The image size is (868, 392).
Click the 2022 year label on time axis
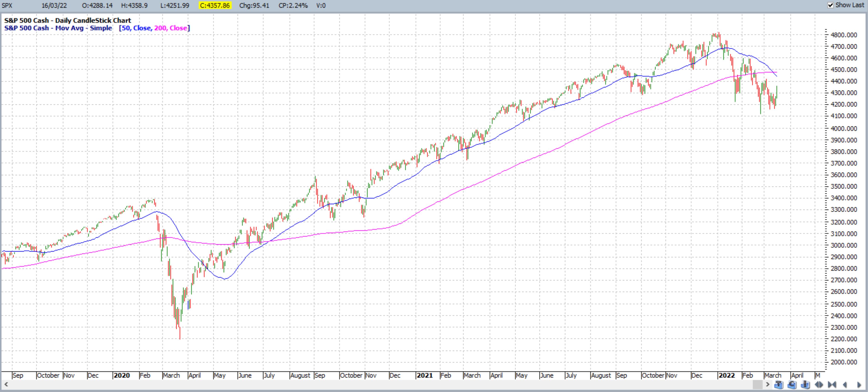[726, 375]
